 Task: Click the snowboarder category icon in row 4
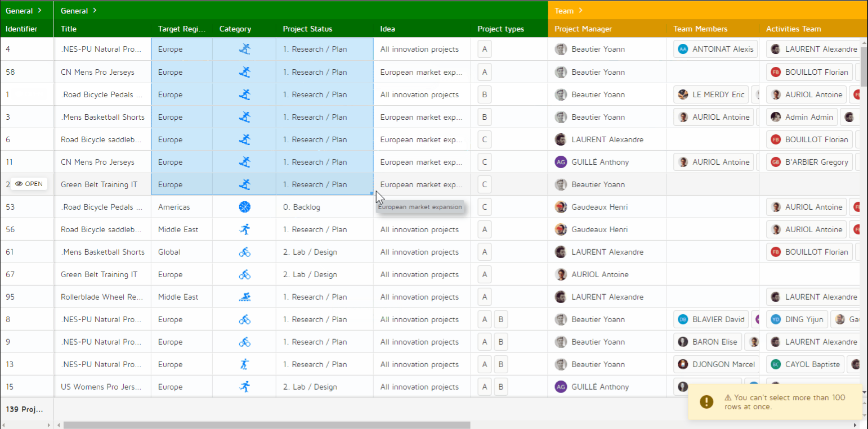click(244, 49)
